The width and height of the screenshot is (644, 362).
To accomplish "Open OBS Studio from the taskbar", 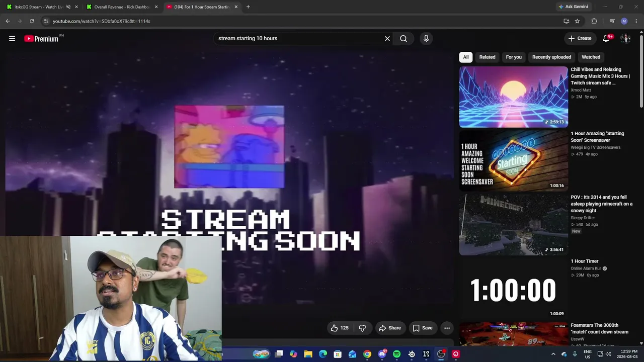I will pos(441,354).
